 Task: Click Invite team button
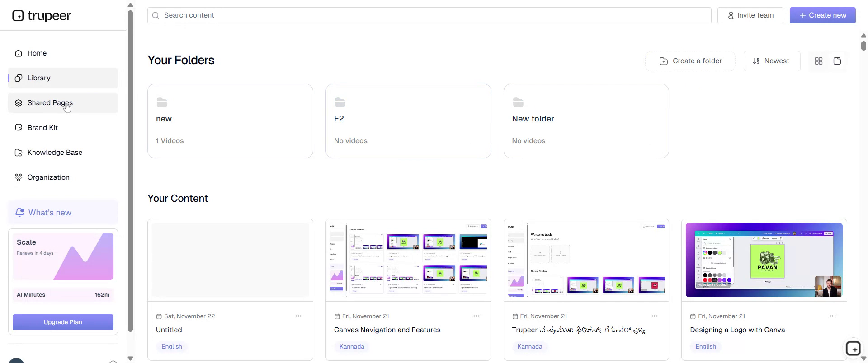click(x=750, y=15)
